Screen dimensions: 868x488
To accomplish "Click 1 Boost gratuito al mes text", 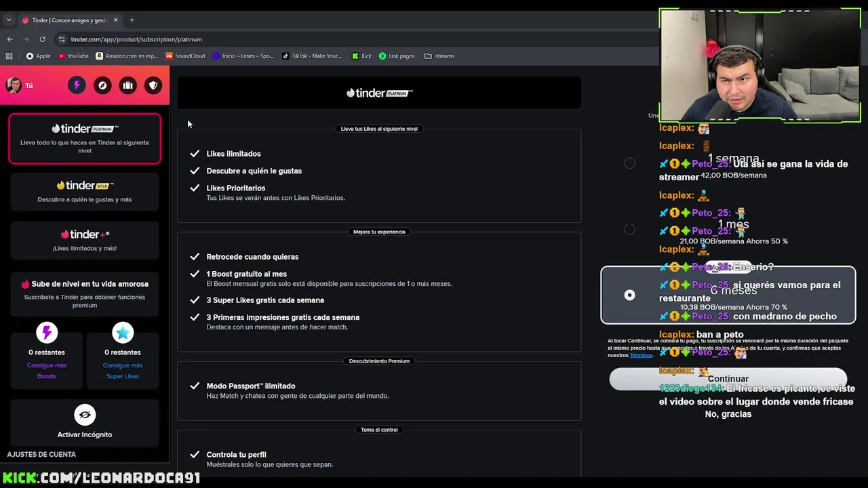I will click(247, 274).
